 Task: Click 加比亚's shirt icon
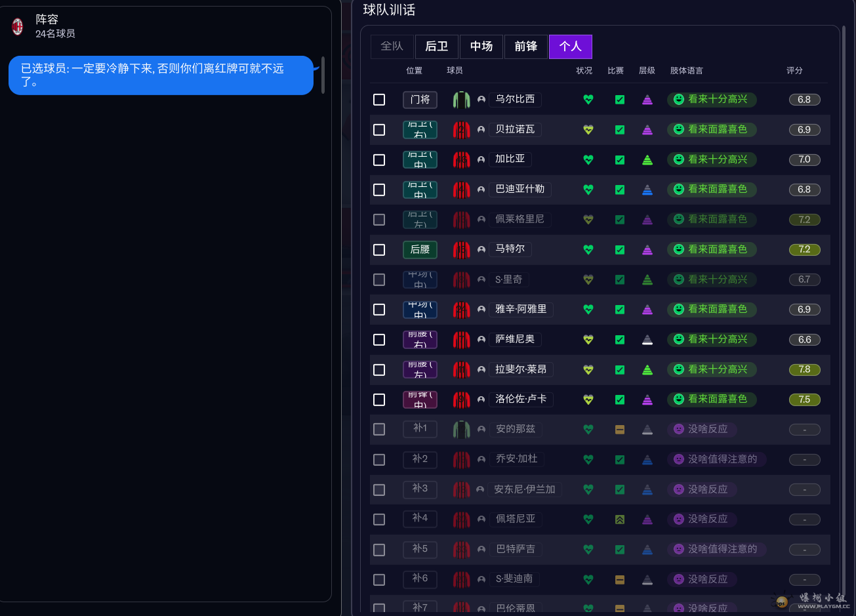[461, 159]
